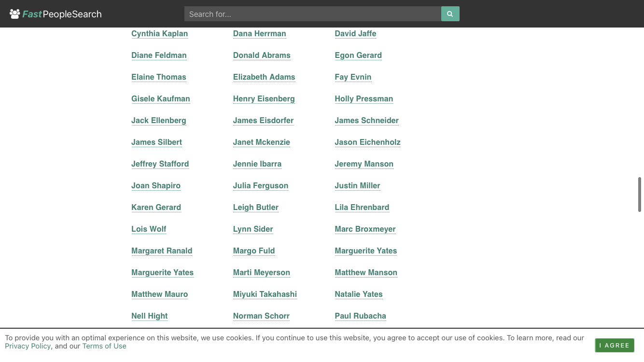
Task: View Elizabeth Adams's profile
Action: tap(264, 77)
